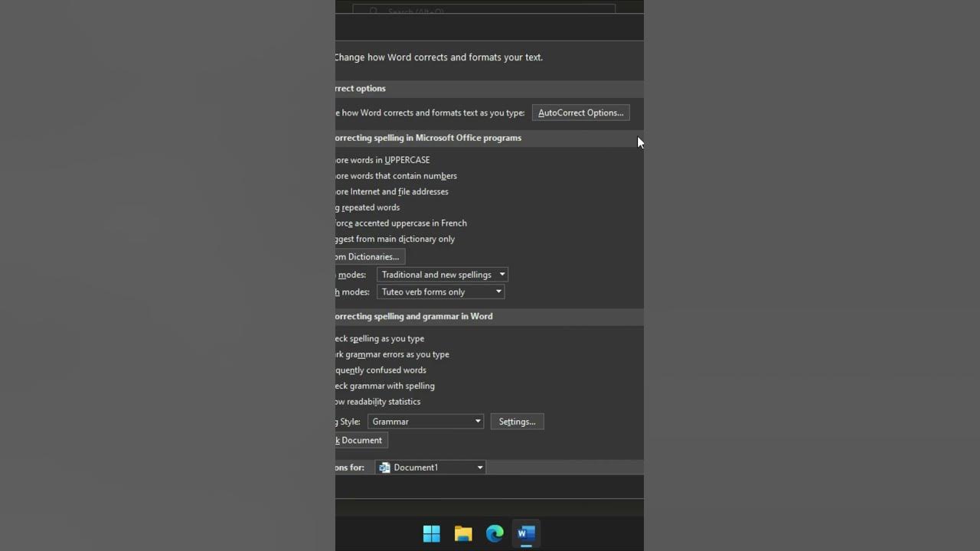Open File Explorer from the taskbar
Image resolution: width=980 pixels, height=551 pixels.
coord(463,533)
